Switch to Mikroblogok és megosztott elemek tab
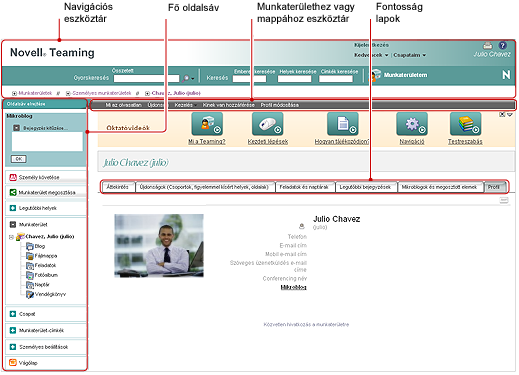519x375 pixels. point(440,187)
